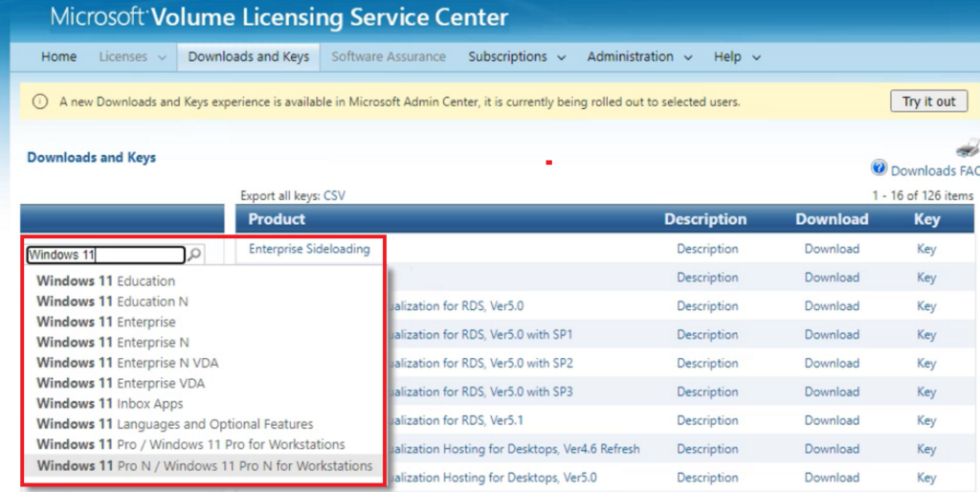Click Download for Ver5.0 with SP2 row

832,363
